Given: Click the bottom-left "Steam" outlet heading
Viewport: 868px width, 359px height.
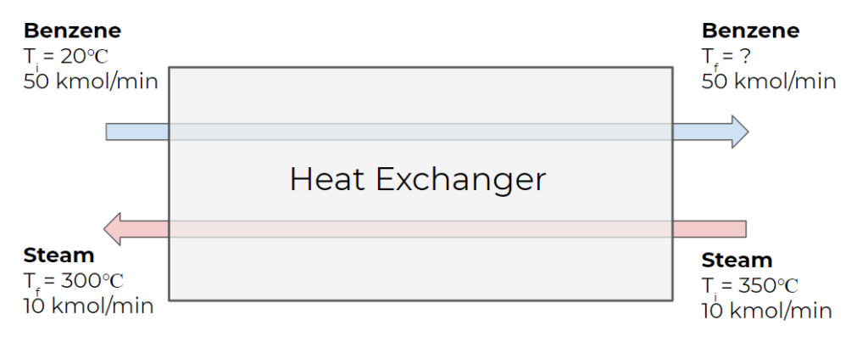Looking at the screenshot, I should [x=58, y=255].
